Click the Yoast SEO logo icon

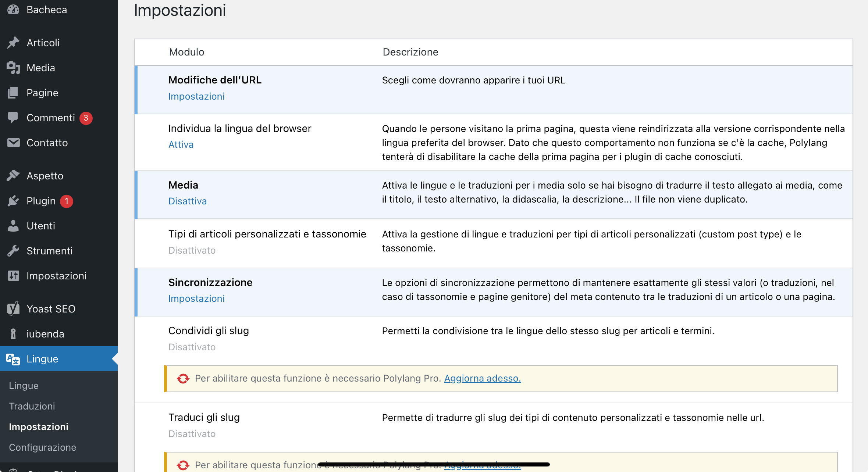coord(13,309)
